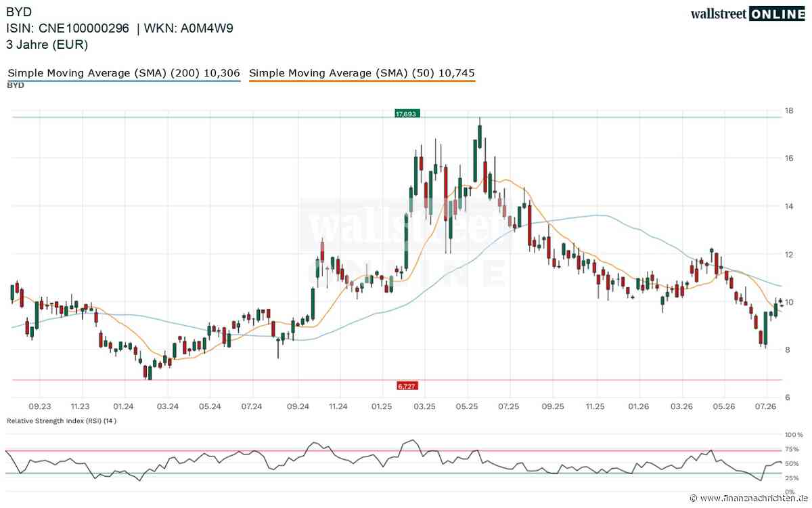812x508 pixels.
Task: Click the 07.26 date axis label
Action: click(x=766, y=406)
